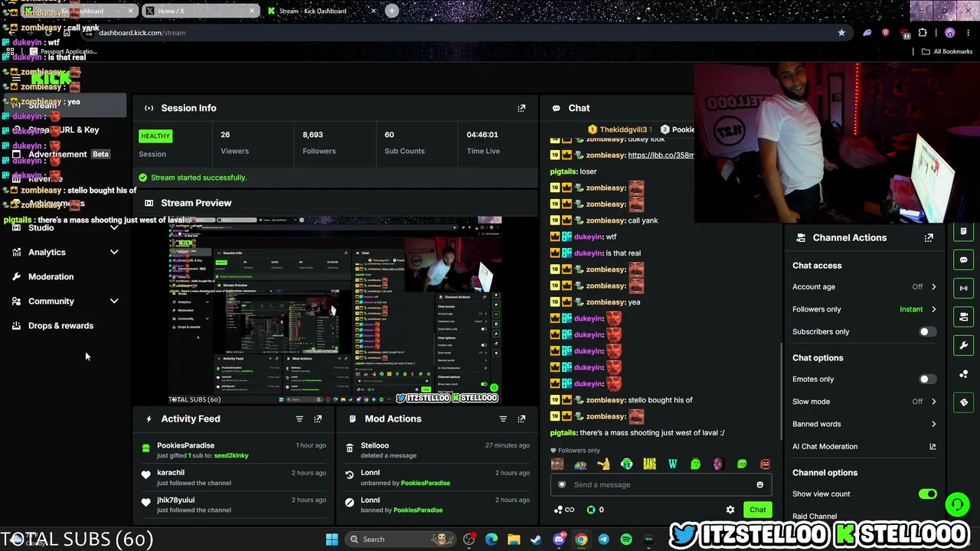This screenshot has width=980, height=551.
Task: Click the three-dots channel points sidebar icon
Action: (963, 373)
